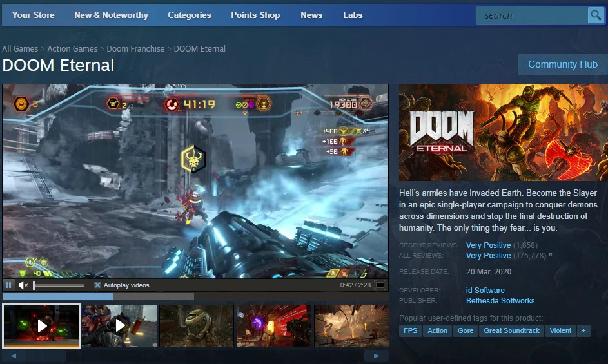Toggle the Autoplay videos checkbox
Screen dimensions: 608x364
pos(98,285)
